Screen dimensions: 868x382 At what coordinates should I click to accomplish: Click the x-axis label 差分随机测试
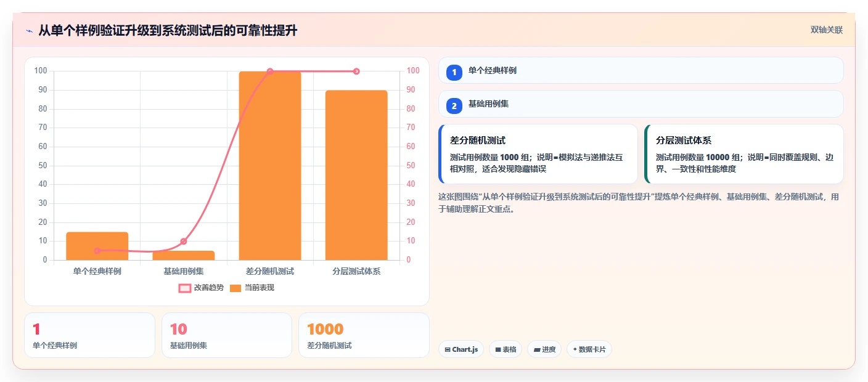[x=270, y=271]
